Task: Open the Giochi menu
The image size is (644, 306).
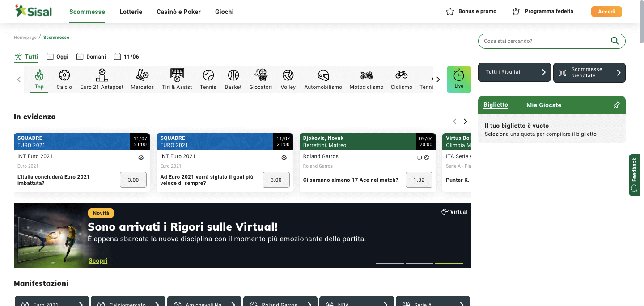Action: pyautogui.click(x=225, y=12)
